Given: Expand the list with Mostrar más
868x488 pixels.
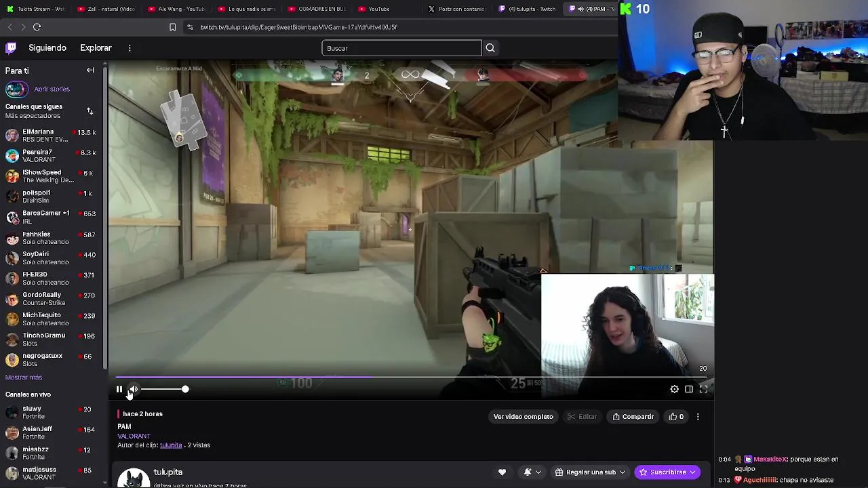Looking at the screenshot, I should coord(24,377).
